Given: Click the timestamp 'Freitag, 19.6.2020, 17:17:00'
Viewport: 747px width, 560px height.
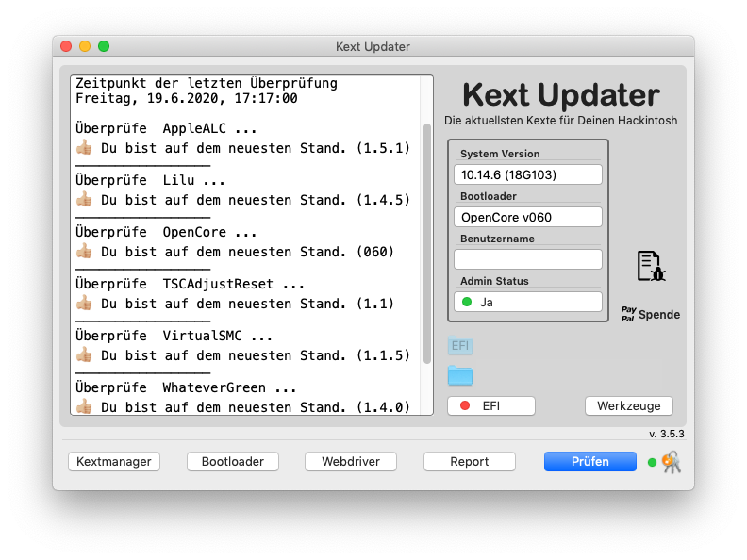Looking at the screenshot, I should [187, 98].
